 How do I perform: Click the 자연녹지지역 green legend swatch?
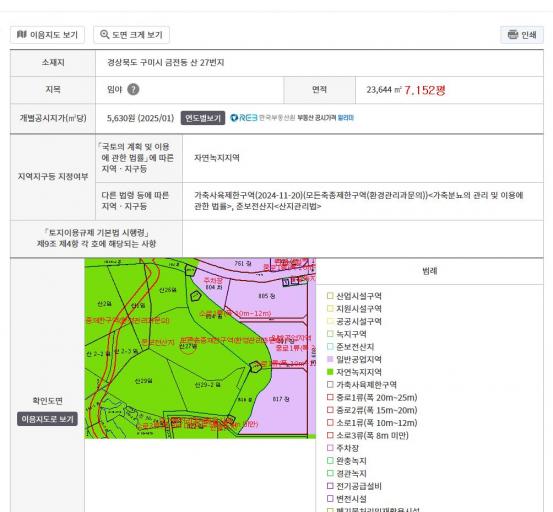330,372
